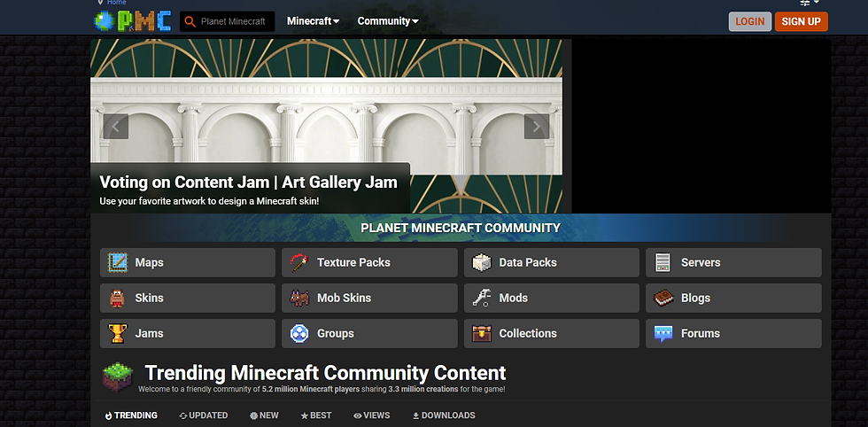
Task: Click "3.3 million creations" text
Action: point(423,389)
